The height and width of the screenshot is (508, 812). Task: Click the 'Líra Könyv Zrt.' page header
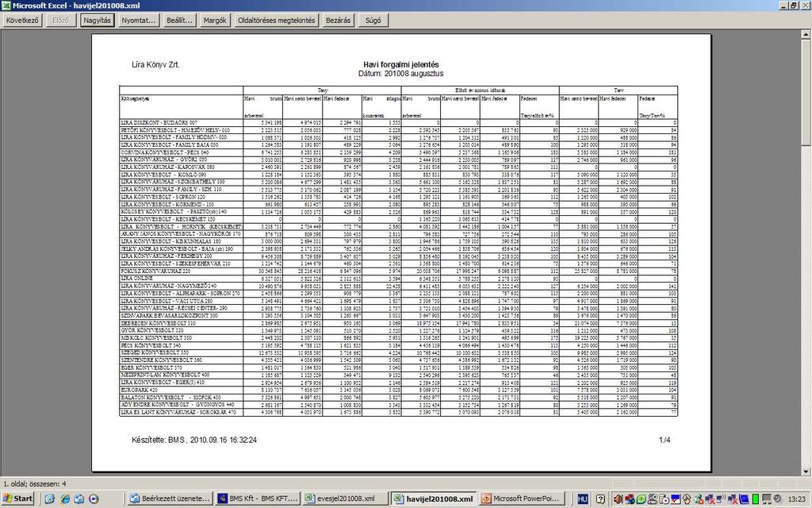(155, 65)
